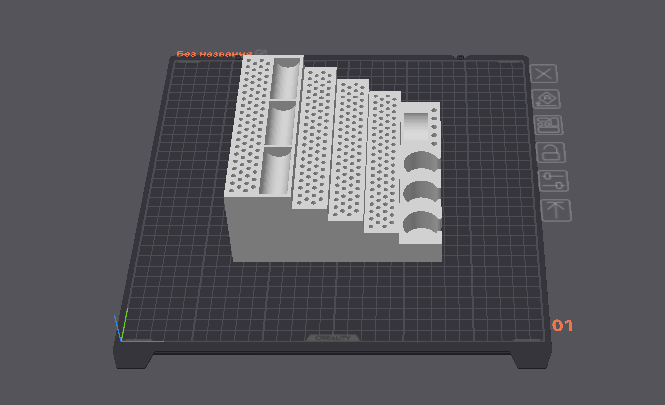Edit plate name via pencil icon
Screen dimensions: 665x405
(261, 53)
